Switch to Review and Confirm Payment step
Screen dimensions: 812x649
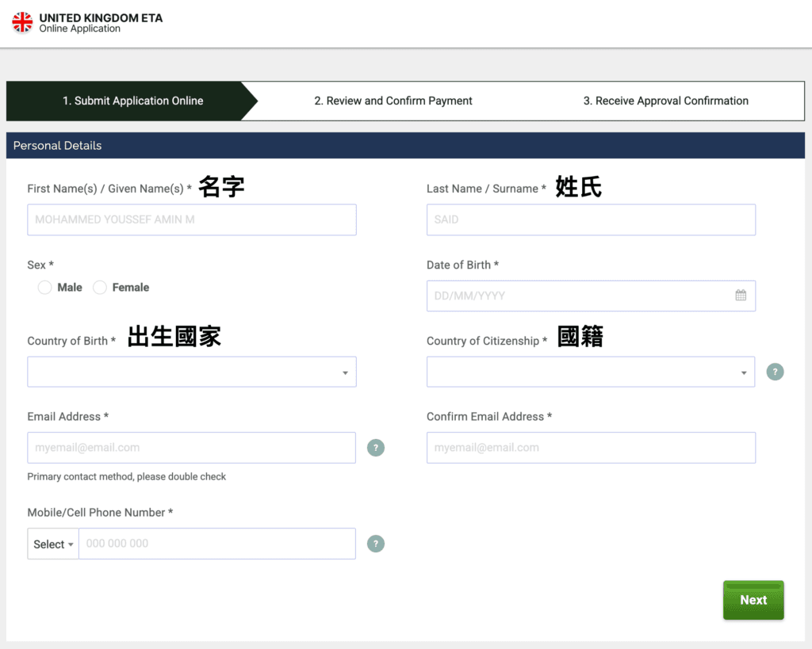click(x=393, y=101)
